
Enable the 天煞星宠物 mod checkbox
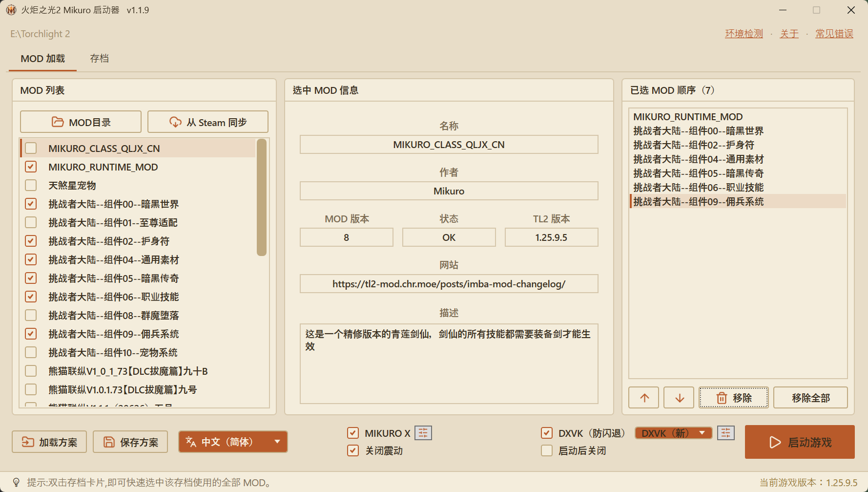[31, 185]
